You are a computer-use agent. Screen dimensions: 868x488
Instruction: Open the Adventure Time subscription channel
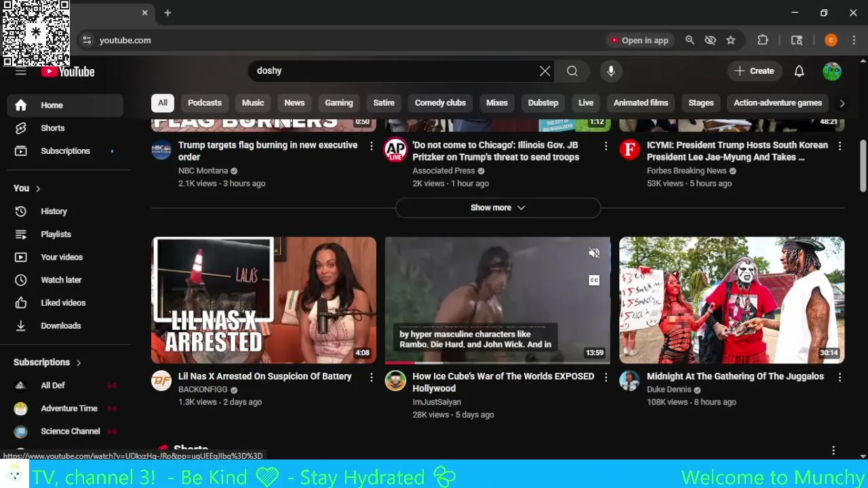[x=65, y=409]
